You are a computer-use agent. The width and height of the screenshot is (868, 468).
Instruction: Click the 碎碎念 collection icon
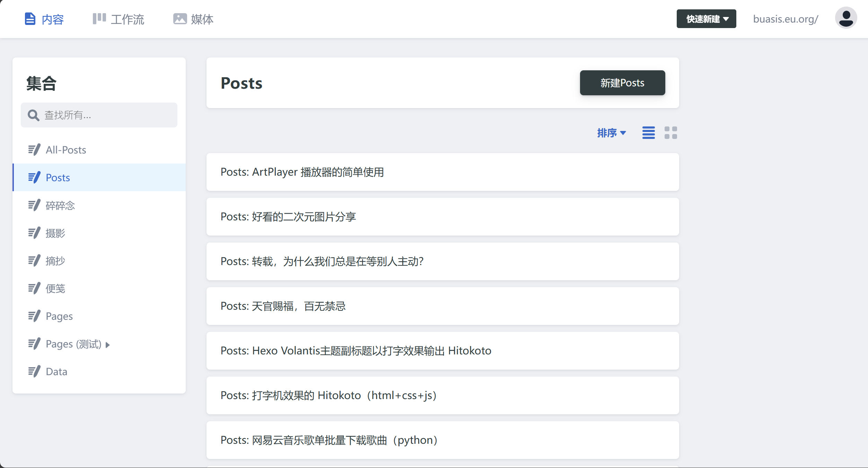tap(34, 205)
